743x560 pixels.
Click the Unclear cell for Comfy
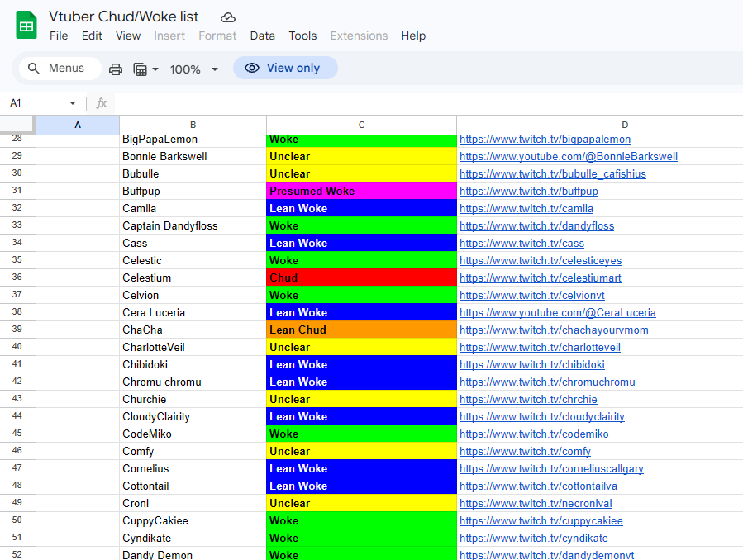tap(361, 451)
